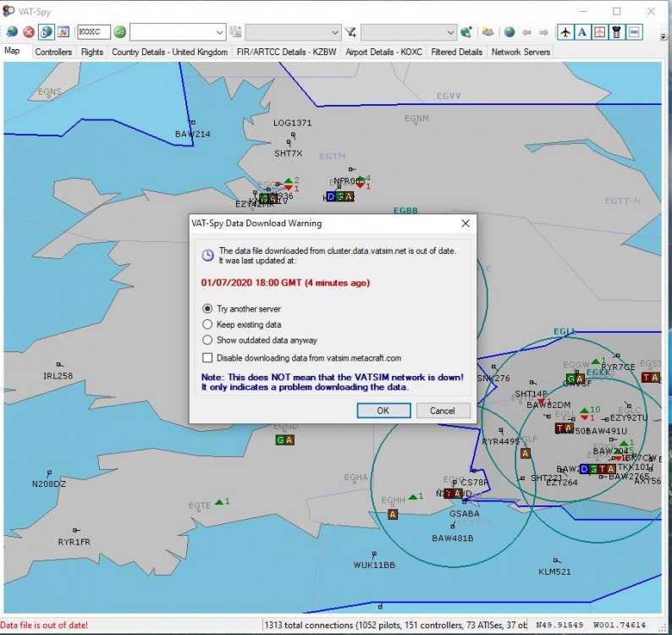
Task: Click the green Go button beside KOXC
Action: (119, 32)
